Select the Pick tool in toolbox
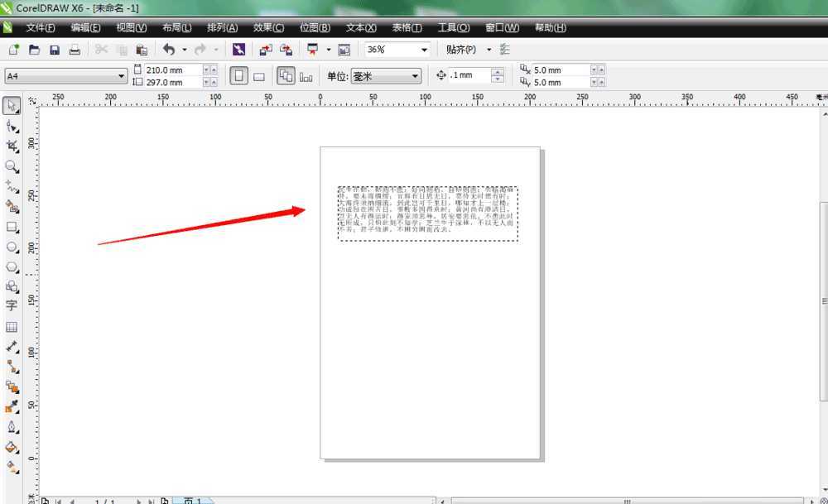This screenshot has width=828, height=504. click(12, 106)
